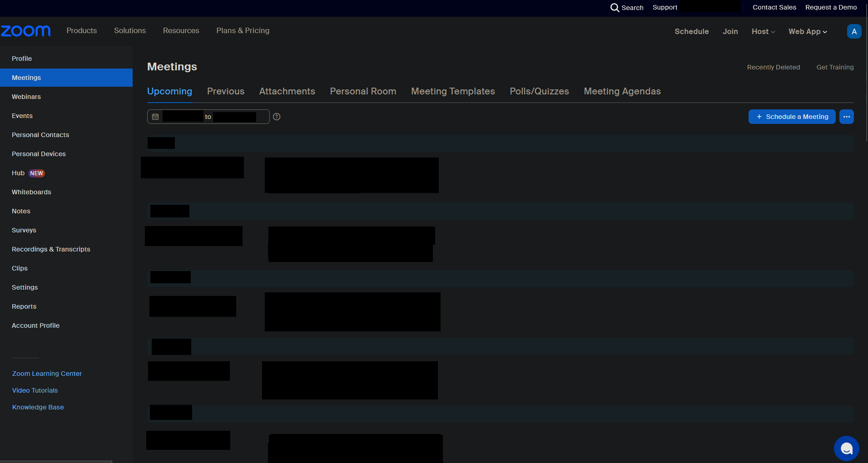Go to Recordings & Transcripts in sidebar

pyautogui.click(x=51, y=249)
